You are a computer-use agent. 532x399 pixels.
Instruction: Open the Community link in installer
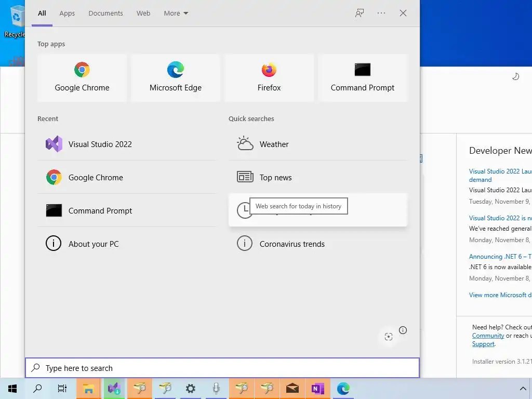(488, 336)
